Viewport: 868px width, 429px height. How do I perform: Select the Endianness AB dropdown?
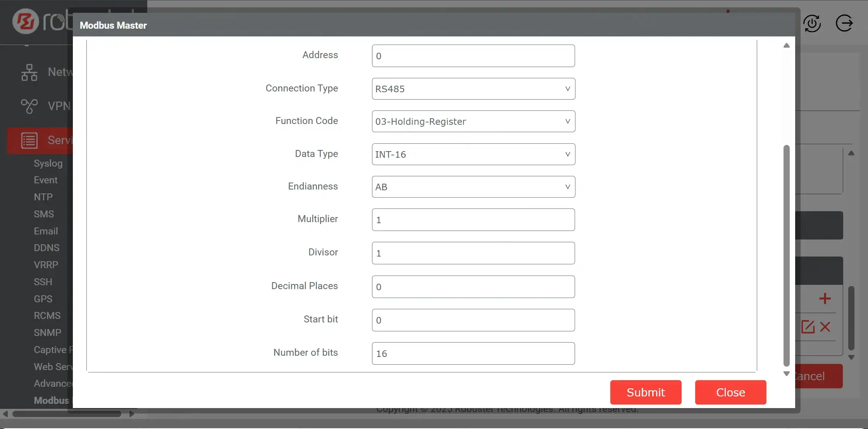473,187
